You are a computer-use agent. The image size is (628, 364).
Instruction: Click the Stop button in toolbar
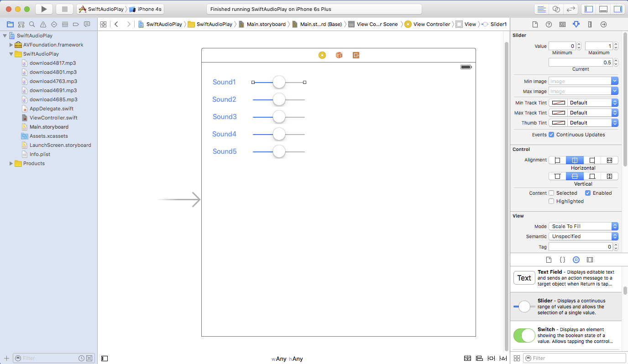pos(64,9)
